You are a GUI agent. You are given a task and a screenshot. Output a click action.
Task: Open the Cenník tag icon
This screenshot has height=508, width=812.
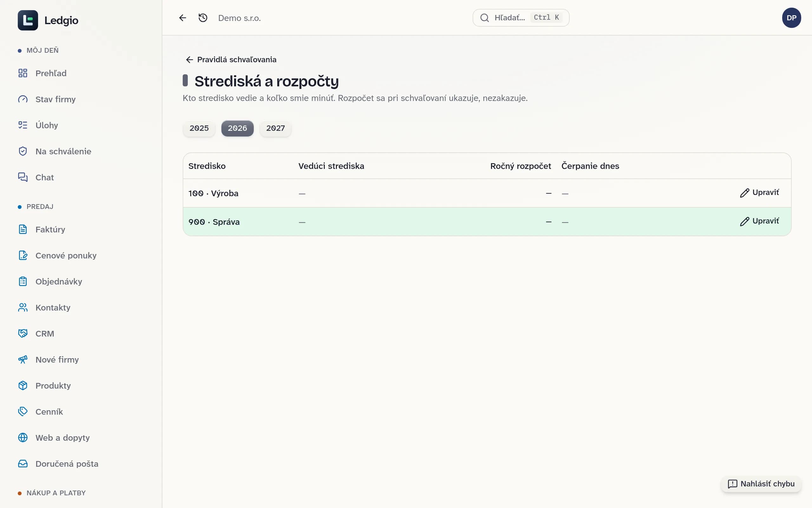pyautogui.click(x=23, y=411)
